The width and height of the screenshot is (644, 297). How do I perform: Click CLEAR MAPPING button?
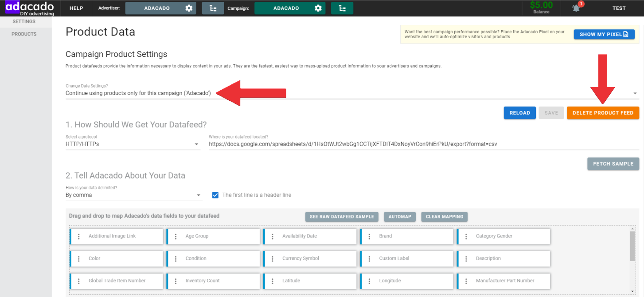(444, 217)
